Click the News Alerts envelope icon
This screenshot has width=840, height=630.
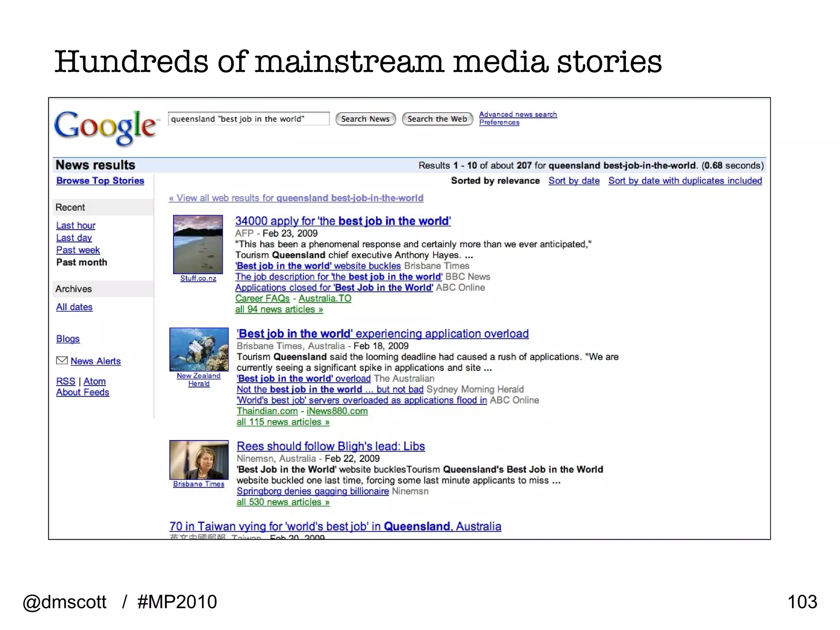[62, 361]
